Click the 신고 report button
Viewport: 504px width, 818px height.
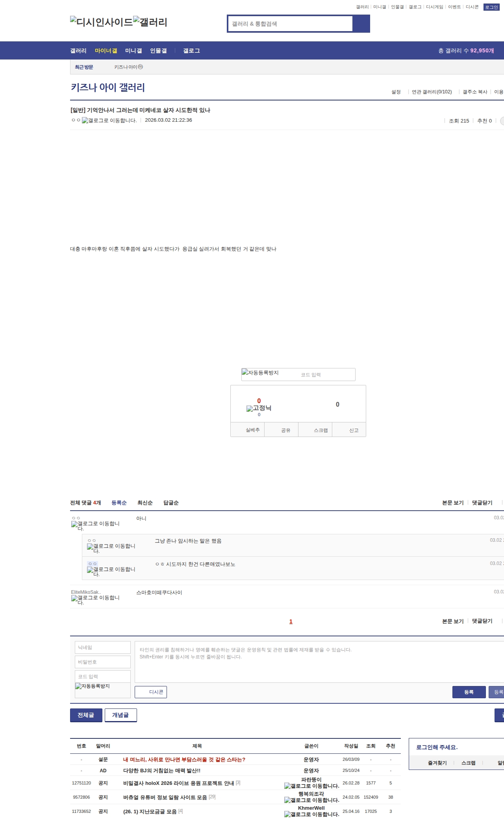point(349,430)
